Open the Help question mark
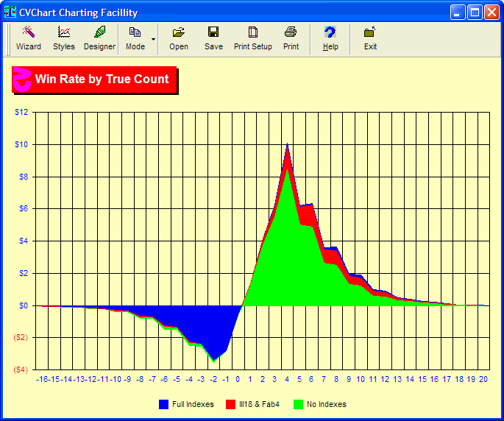This screenshot has height=421, width=504. (x=330, y=38)
